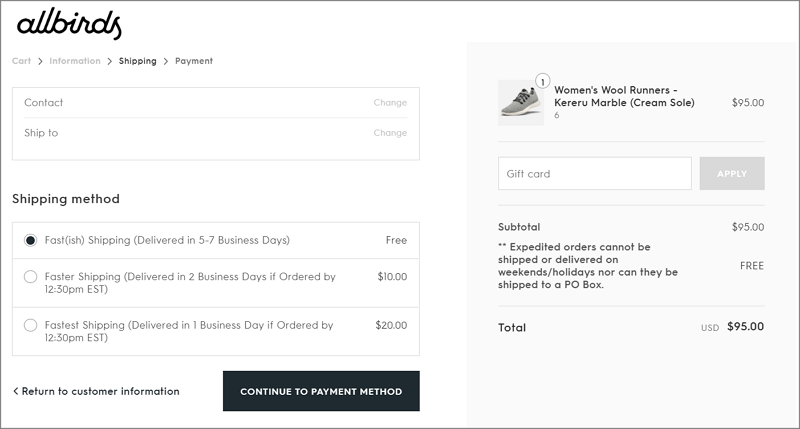Screen dimensions: 800x429
Task: Open the Cart breadcrumb link
Action: (21, 61)
